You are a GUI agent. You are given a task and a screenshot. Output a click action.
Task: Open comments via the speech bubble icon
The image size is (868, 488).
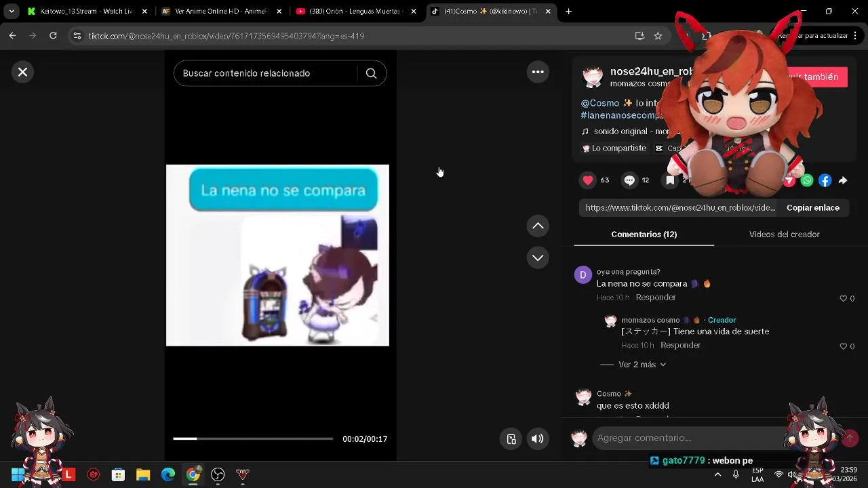tap(629, 180)
